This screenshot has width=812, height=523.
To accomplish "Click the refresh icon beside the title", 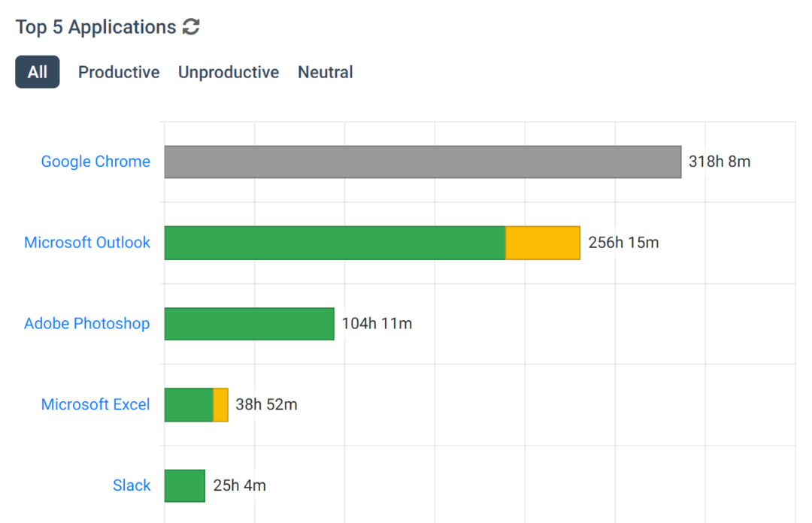I will (192, 26).
